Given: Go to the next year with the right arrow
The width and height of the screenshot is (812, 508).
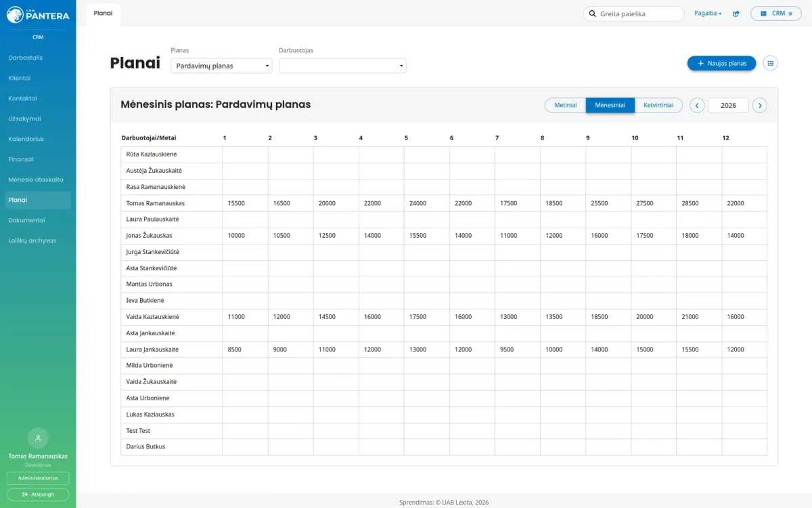Looking at the screenshot, I should coord(760,105).
